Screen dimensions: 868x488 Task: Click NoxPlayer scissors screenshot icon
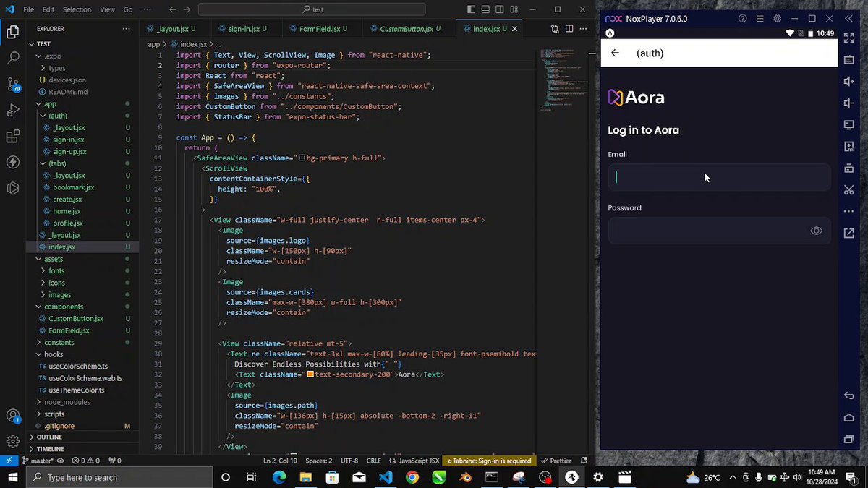849,189
